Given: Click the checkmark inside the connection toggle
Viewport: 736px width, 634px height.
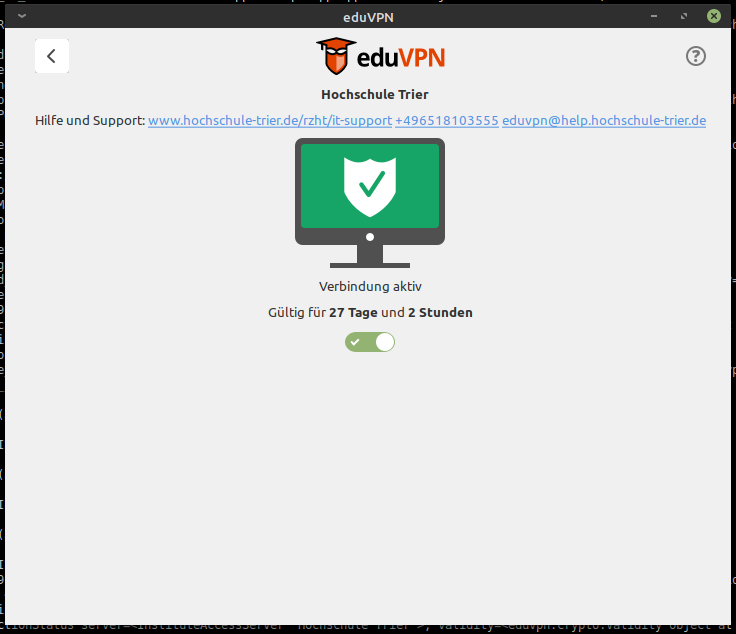Looking at the screenshot, I should pyautogui.click(x=355, y=342).
